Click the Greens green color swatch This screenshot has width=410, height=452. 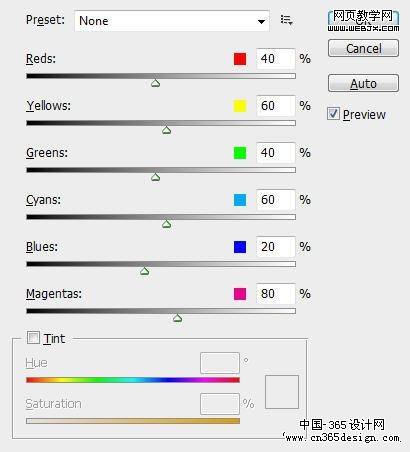240,153
